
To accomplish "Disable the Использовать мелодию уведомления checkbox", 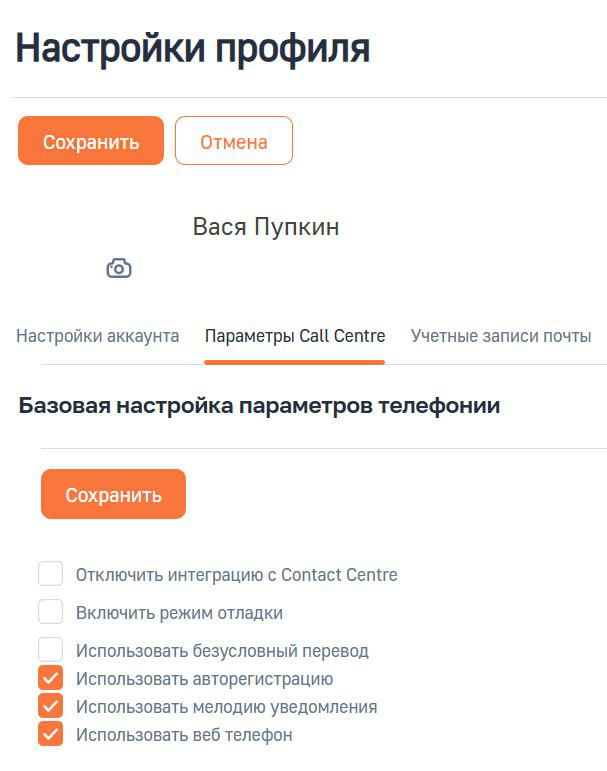I will pos(51,707).
